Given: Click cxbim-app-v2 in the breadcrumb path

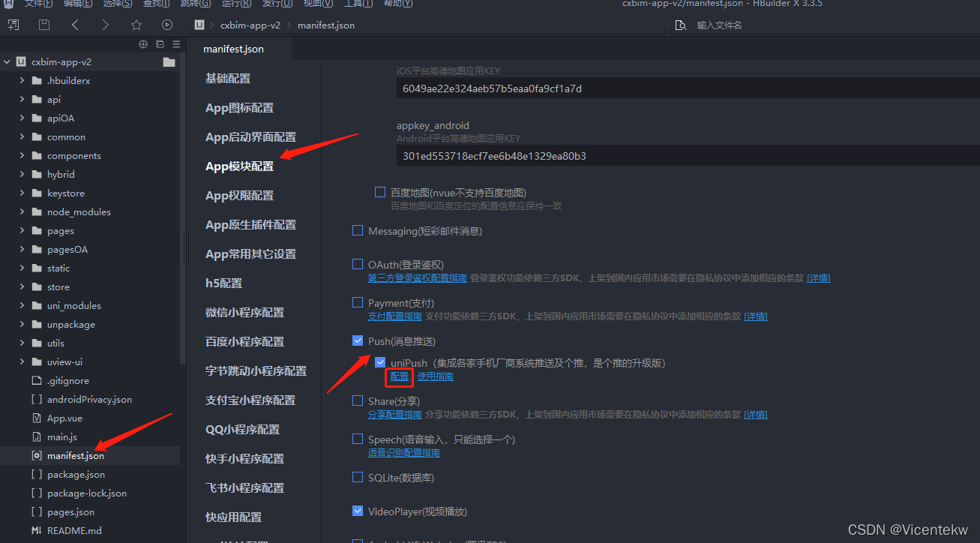Looking at the screenshot, I should coord(250,25).
